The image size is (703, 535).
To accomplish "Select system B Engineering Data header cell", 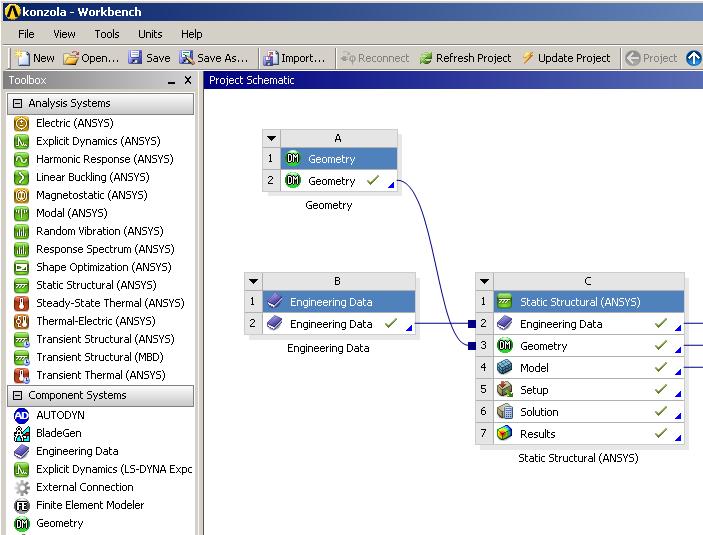I will (338, 302).
